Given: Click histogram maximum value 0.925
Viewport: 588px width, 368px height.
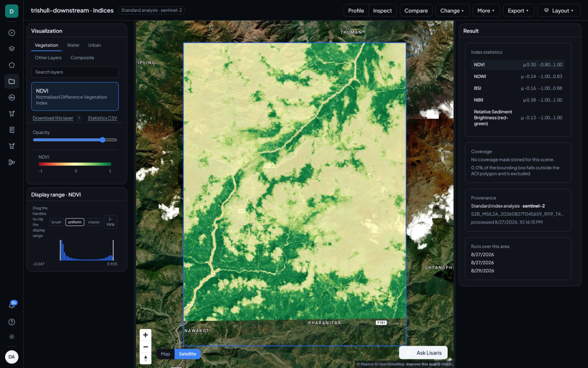Looking at the screenshot, I should point(112,264).
